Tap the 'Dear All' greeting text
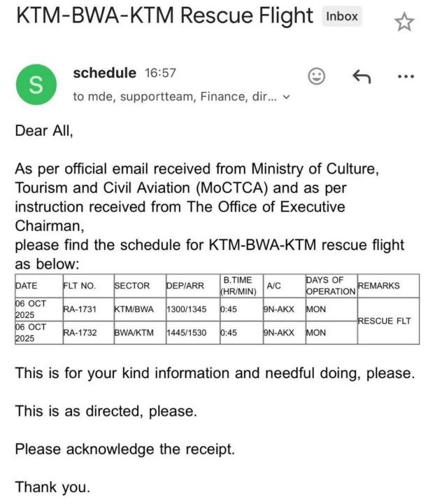Screen dimensions: 428x504 pos(43,130)
